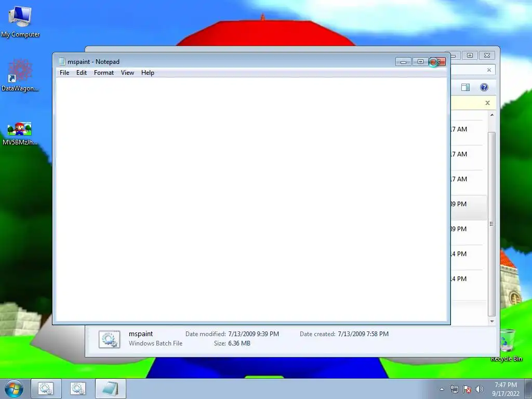
Task: Open Help icon in the Explorer window
Action: click(x=484, y=87)
